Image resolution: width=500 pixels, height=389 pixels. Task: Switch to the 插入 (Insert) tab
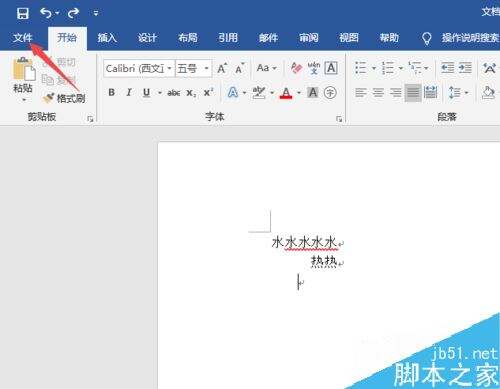pos(107,38)
